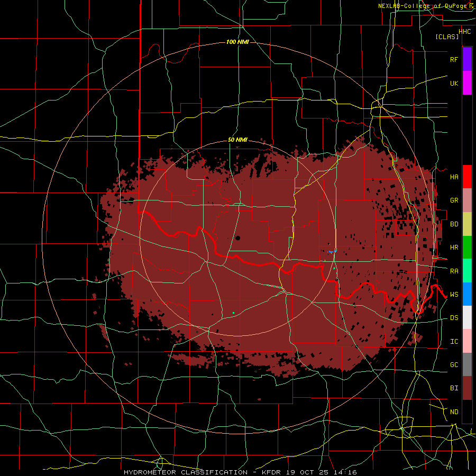Click the HYDROMETEOR CLASSIFICATION caption text
476x476 pixels.
click(186, 472)
